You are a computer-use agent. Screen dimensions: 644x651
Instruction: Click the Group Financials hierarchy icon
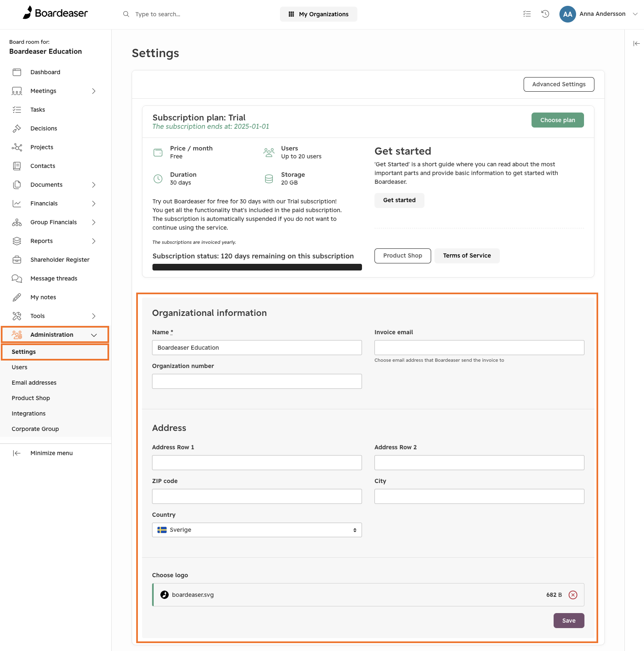point(17,222)
